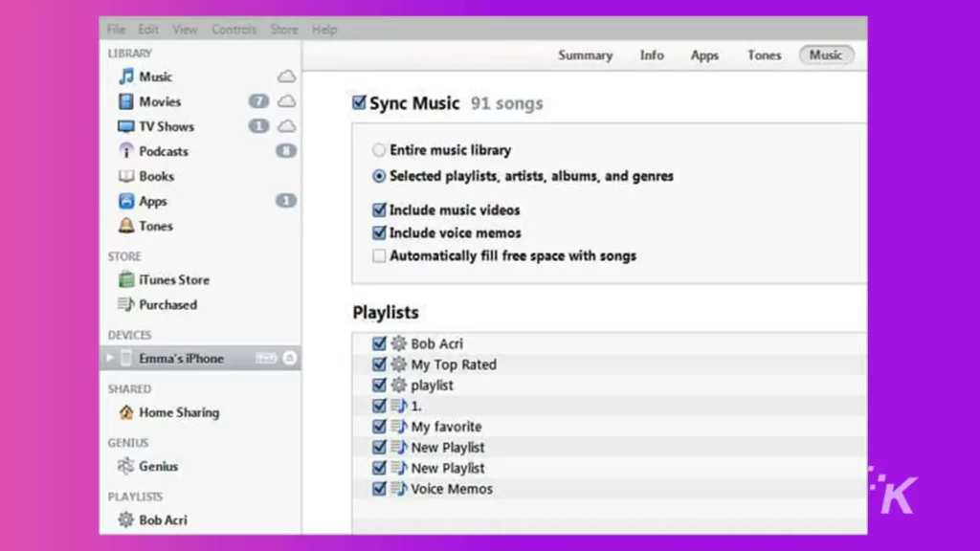Click cloud icon next to Music
The width and height of the screenshot is (980, 551).
(286, 77)
